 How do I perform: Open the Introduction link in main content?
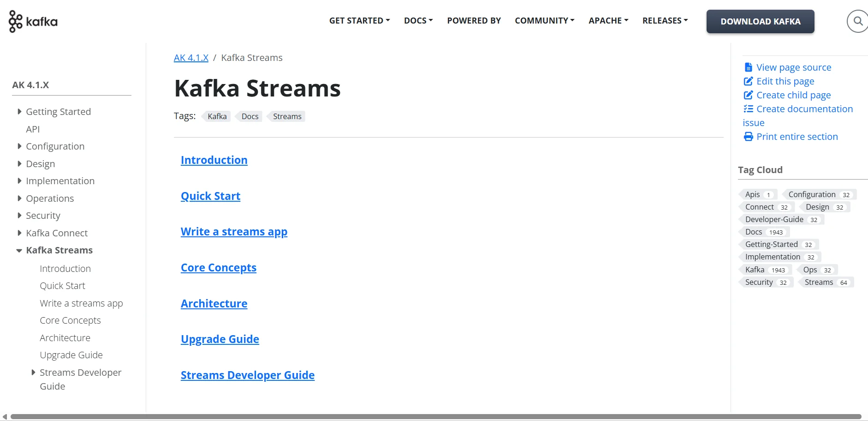(x=214, y=160)
